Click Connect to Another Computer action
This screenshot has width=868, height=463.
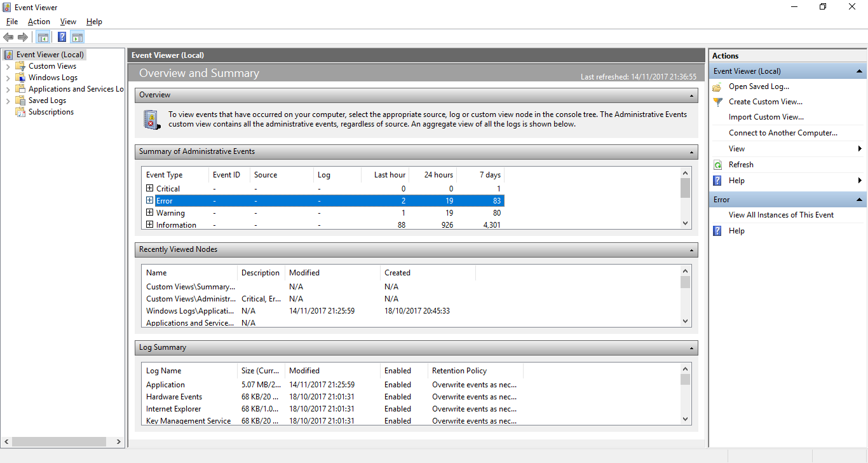(783, 133)
